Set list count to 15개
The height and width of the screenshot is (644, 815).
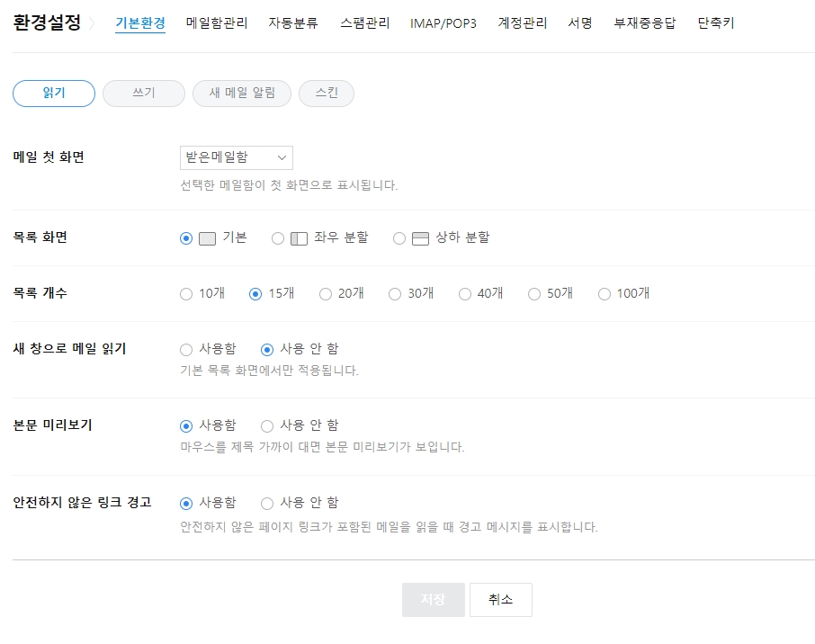tap(255, 294)
